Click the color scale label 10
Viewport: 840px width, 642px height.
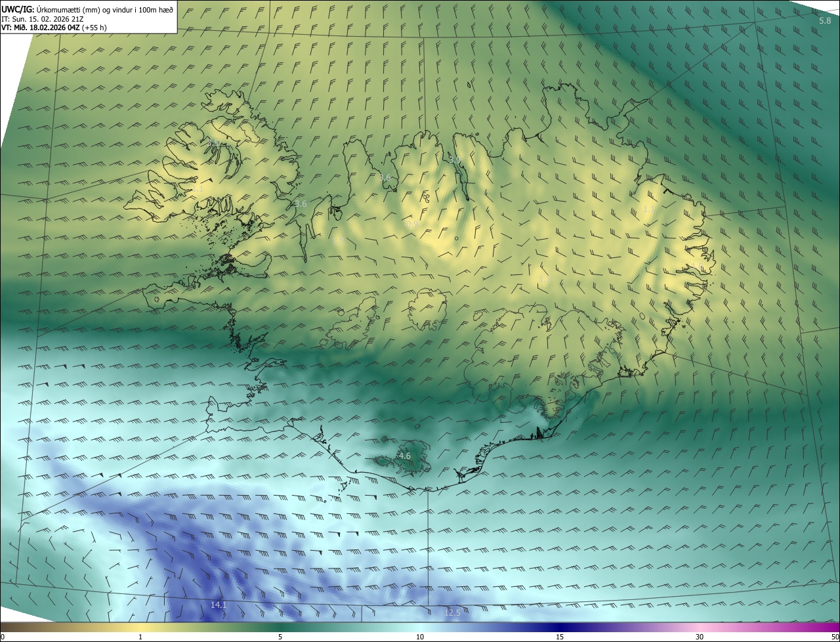[x=420, y=637]
